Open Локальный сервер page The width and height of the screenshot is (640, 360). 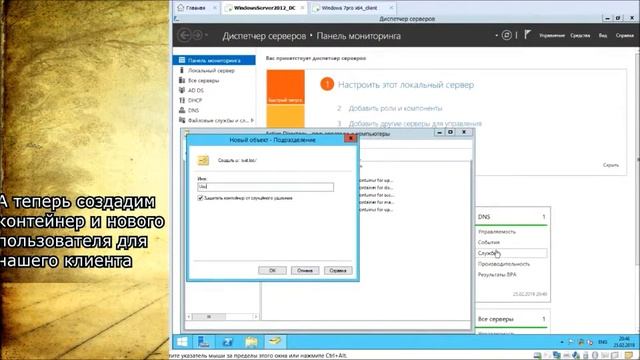click(x=211, y=71)
